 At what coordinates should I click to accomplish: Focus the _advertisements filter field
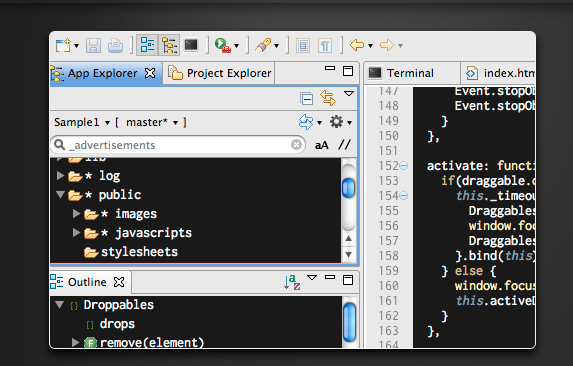tap(178, 145)
